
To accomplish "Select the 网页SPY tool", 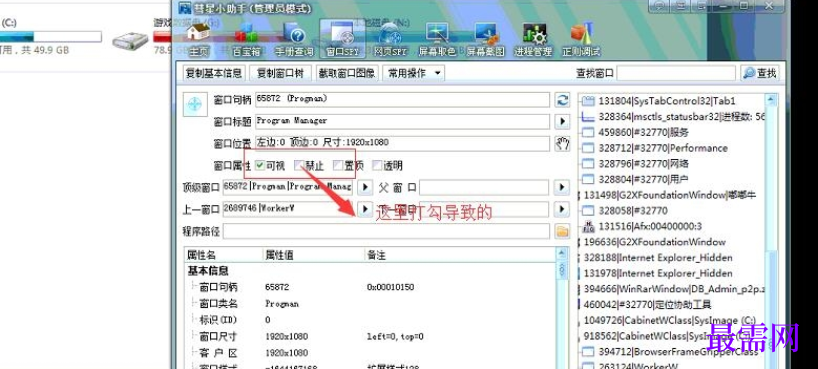I will (390, 39).
